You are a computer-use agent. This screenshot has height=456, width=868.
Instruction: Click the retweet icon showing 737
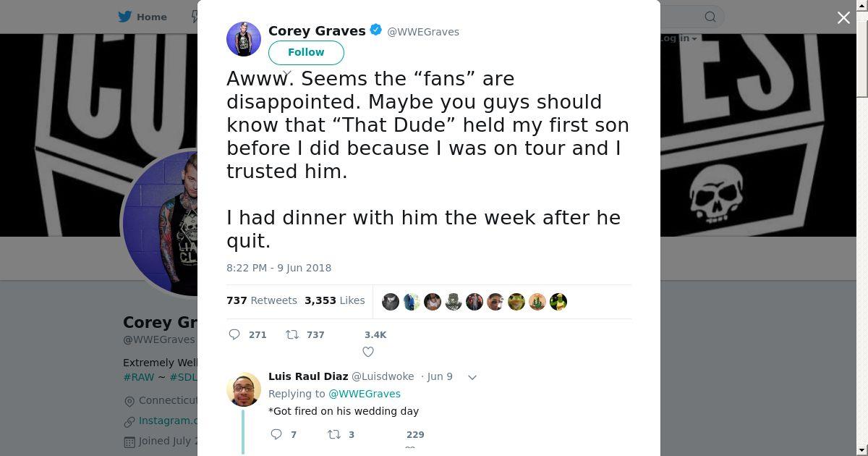point(292,334)
